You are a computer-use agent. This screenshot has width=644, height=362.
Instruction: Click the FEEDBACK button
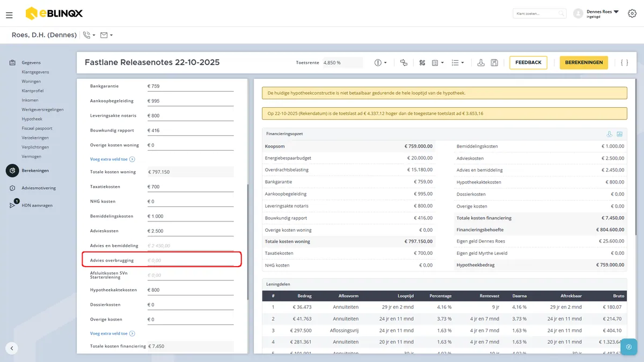[x=528, y=63]
